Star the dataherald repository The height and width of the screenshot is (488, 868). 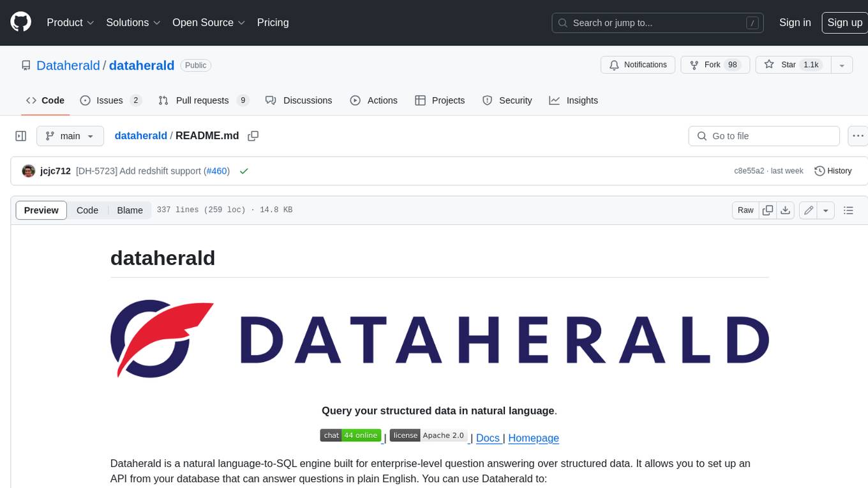793,65
